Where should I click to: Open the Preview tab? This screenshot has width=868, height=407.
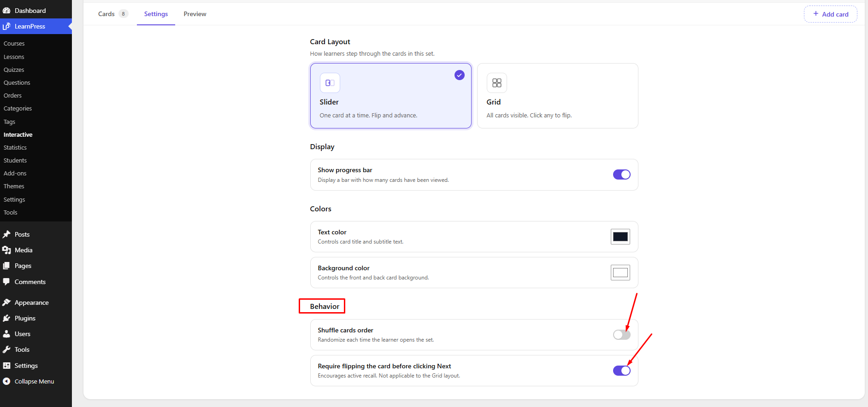pyautogui.click(x=195, y=14)
